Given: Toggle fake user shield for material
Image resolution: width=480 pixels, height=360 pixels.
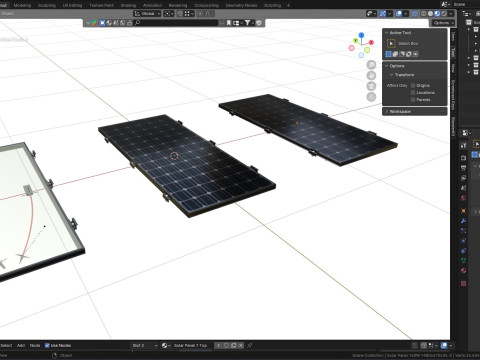Looking at the screenshot, I should (226, 345).
